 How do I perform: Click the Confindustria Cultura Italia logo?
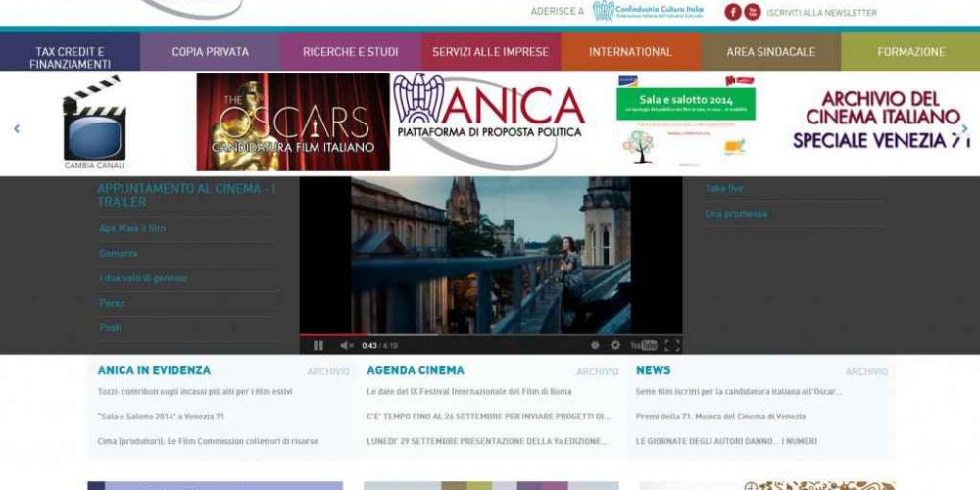coord(648,11)
